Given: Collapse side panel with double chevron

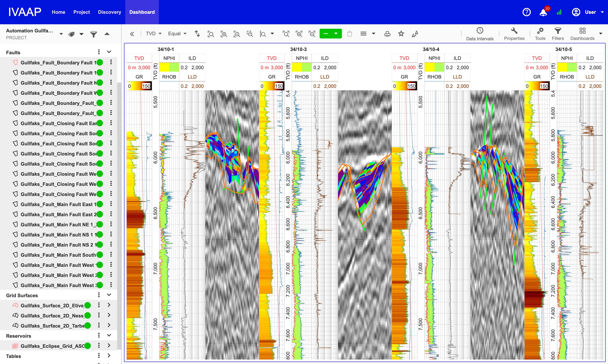Looking at the screenshot, I should coord(132,34).
